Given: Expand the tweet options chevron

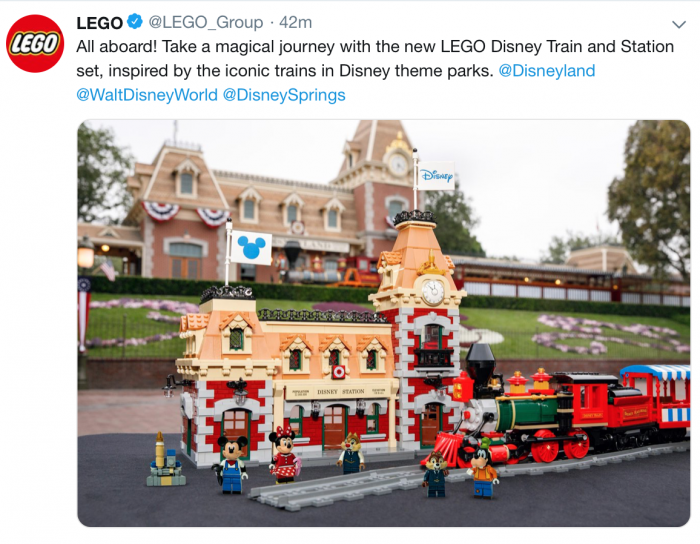Looking at the screenshot, I should pyautogui.click(x=679, y=24).
